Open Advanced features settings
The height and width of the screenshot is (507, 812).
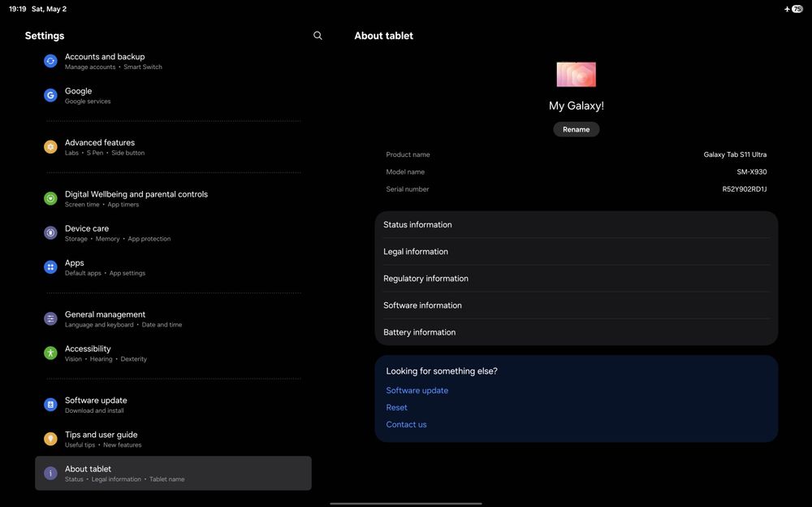coord(173,147)
